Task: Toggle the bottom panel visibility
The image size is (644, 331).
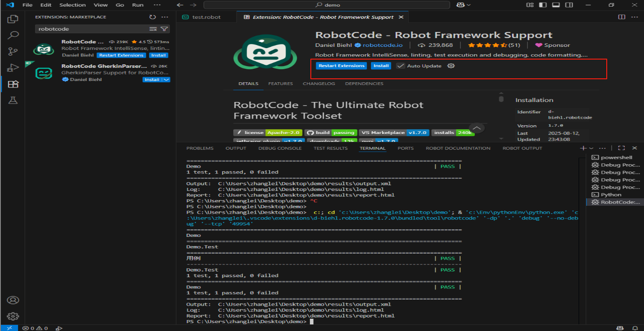Action: pyautogui.click(x=556, y=5)
